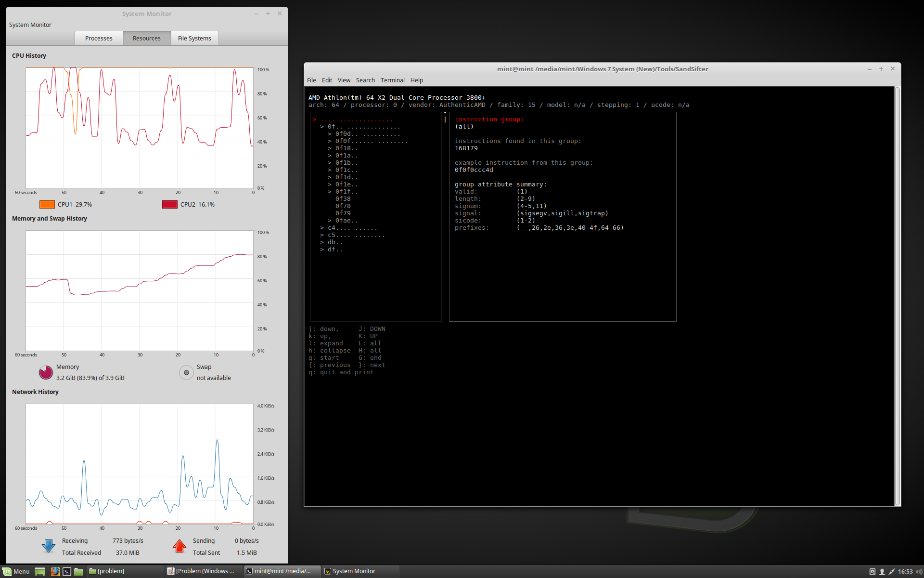Click the Memory pie chart icon
The image size is (924, 578).
tap(46, 372)
